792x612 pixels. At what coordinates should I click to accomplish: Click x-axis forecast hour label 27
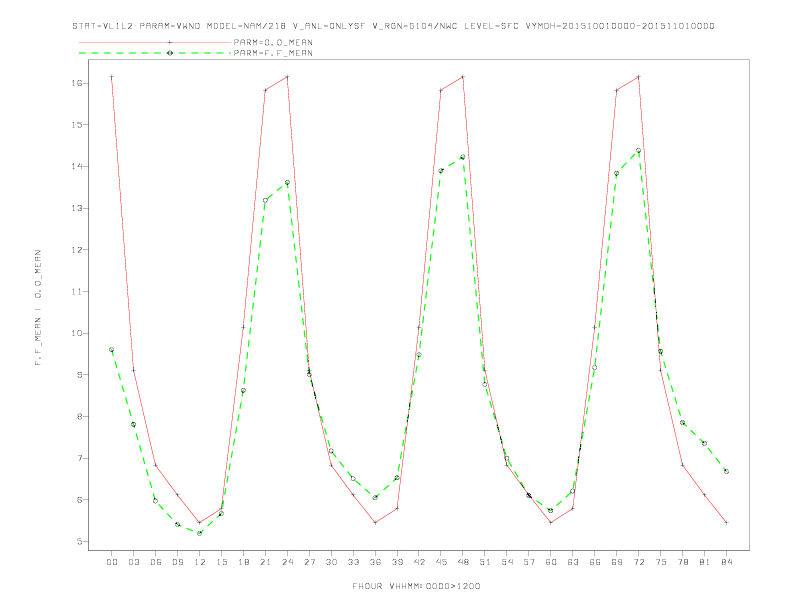[x=309, y=562]
